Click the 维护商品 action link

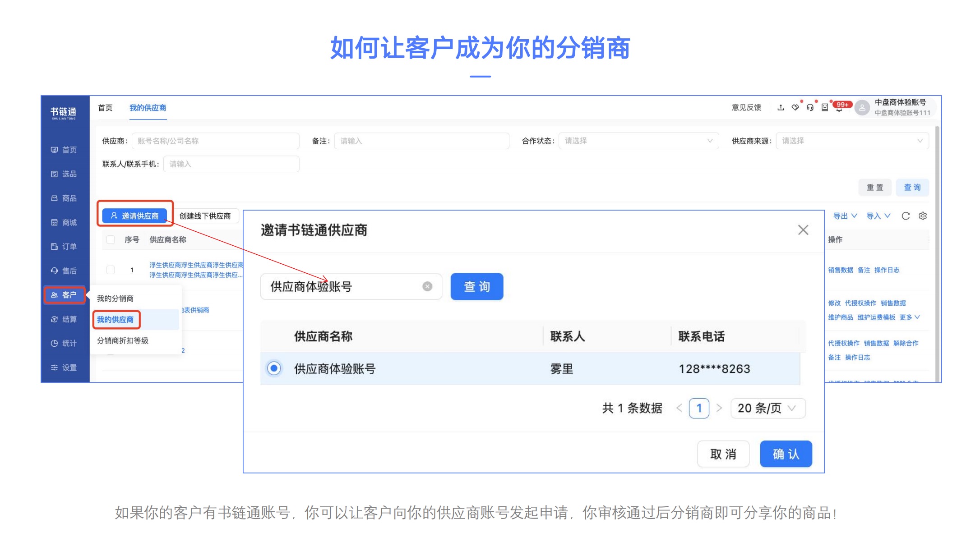(x=841, y=317)
